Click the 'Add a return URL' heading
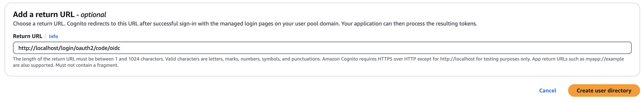The width and height of the screenshot is (644, 103). pos(44,14)
